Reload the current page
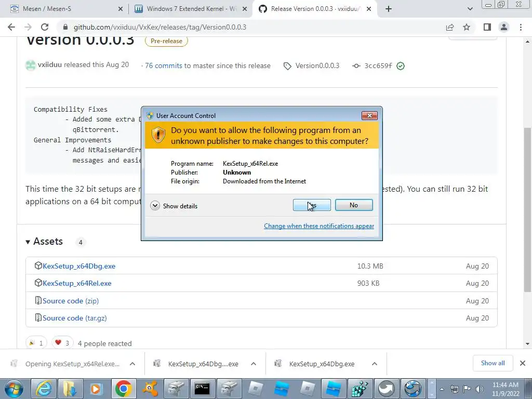The height and width of the screenshot is (399, 532). coord(45,27)
